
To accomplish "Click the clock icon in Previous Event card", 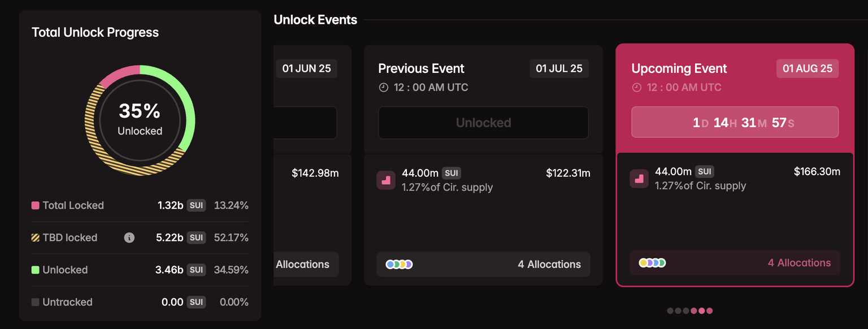I will click(x=384, y=88).
